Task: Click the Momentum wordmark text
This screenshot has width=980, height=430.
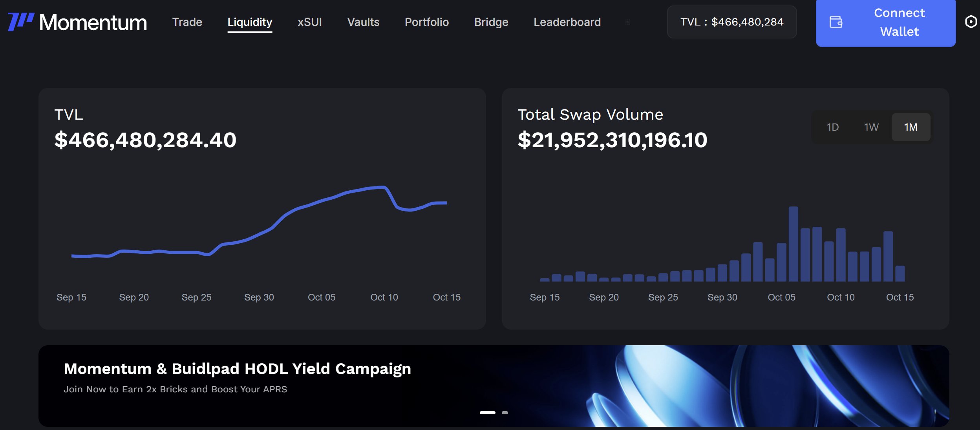Action: pyautogui.click(x=93, y=22)
